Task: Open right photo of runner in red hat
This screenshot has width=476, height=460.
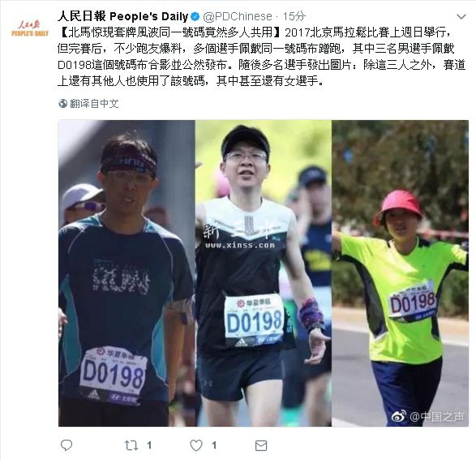Action: [400, 273]
